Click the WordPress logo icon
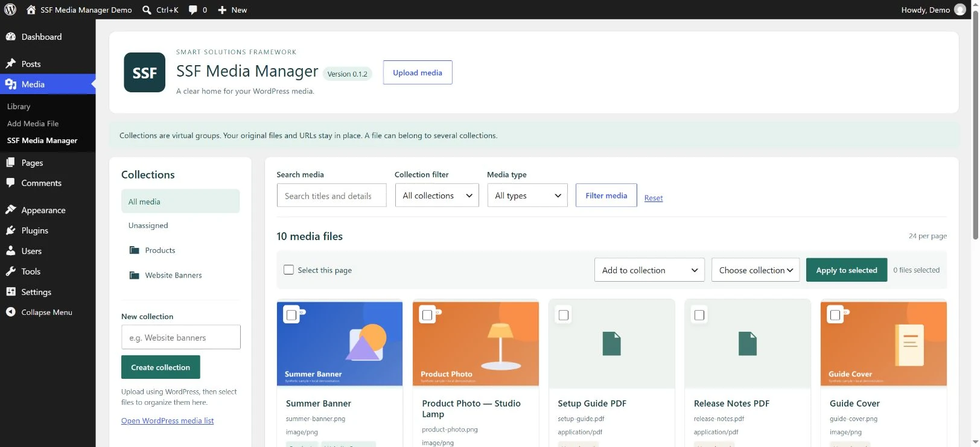This screenshot has width=980, height=447. (x=10, y=10)
